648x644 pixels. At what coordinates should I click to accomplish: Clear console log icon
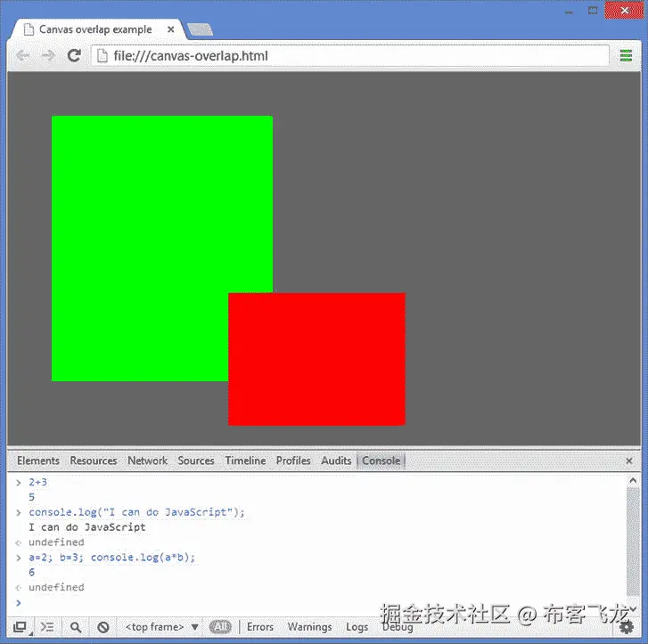tap(103, 627)
